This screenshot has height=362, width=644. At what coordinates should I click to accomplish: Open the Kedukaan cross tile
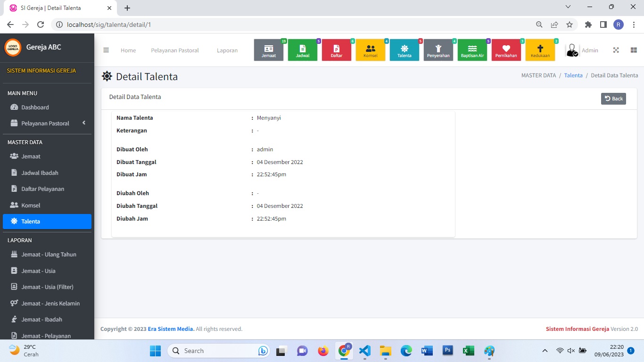point(540,50)
